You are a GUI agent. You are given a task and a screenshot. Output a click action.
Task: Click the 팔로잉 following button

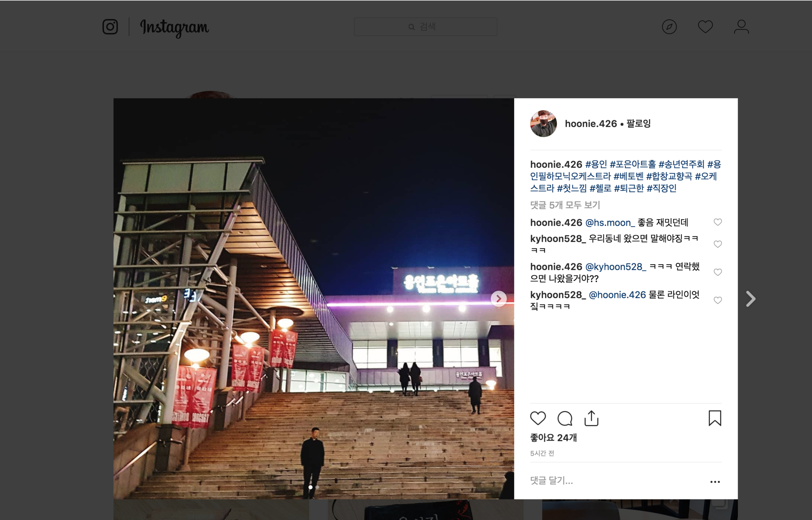(638, 124)
